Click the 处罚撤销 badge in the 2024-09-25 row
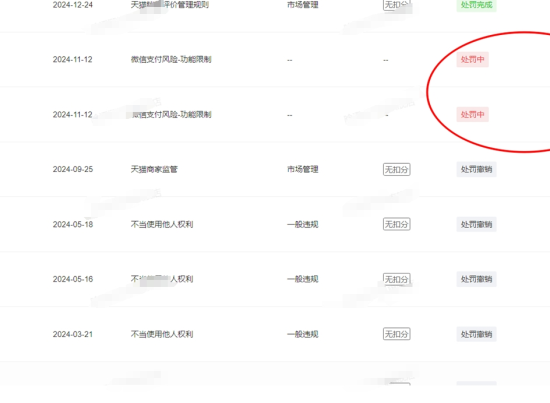This screenshot has height=403, width=550. click(476, 169)
